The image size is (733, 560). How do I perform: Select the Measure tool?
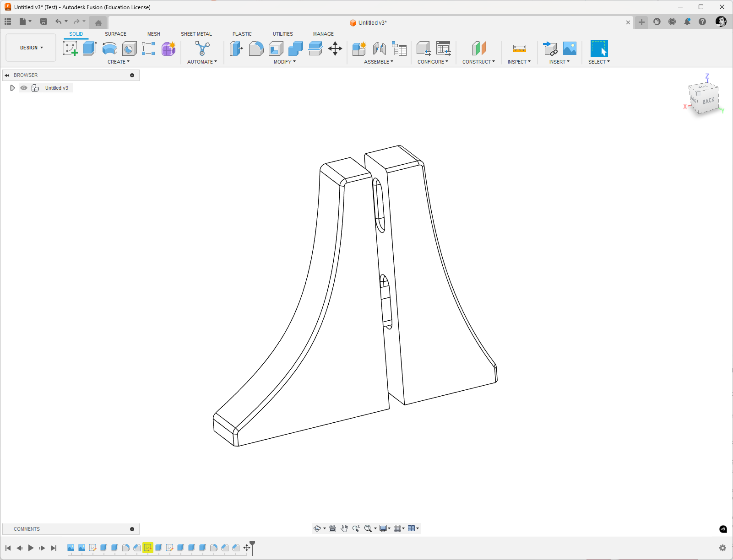click(520, 48)
